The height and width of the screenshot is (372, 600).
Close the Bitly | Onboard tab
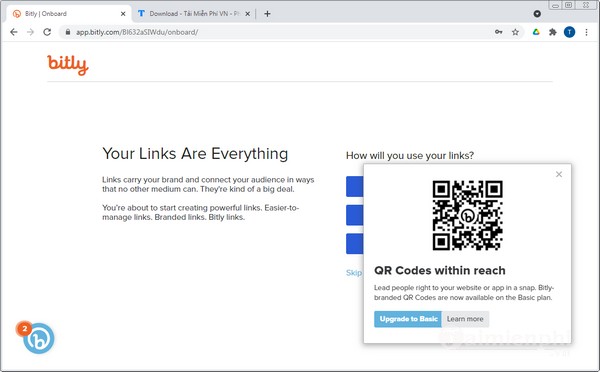pyautogui.click(x=123, y=14)
